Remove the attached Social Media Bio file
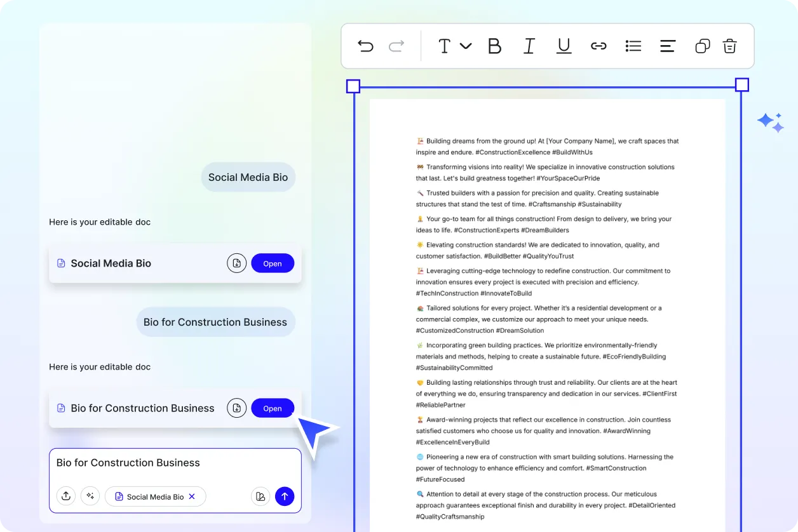The height and width of the screenshot is (532, 798). tap(192, 496)
